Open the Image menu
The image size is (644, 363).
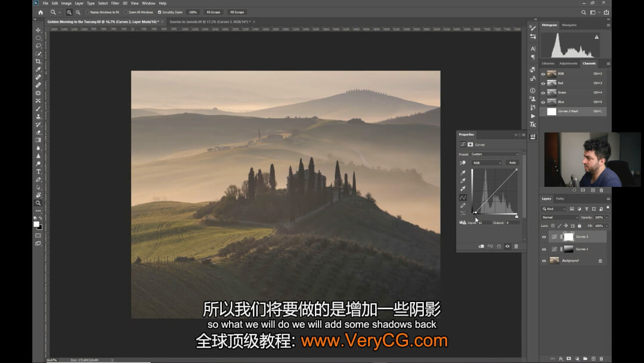click(x=66, y=4)
